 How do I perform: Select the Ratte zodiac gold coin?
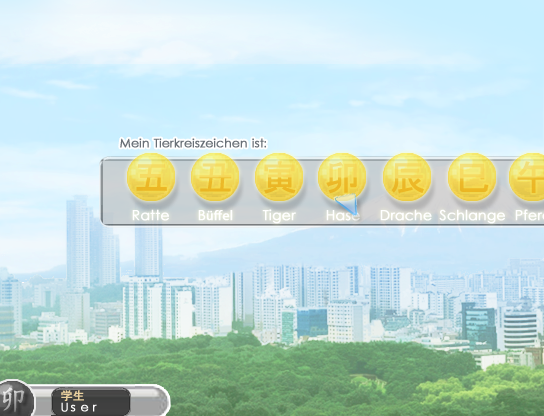151,177
